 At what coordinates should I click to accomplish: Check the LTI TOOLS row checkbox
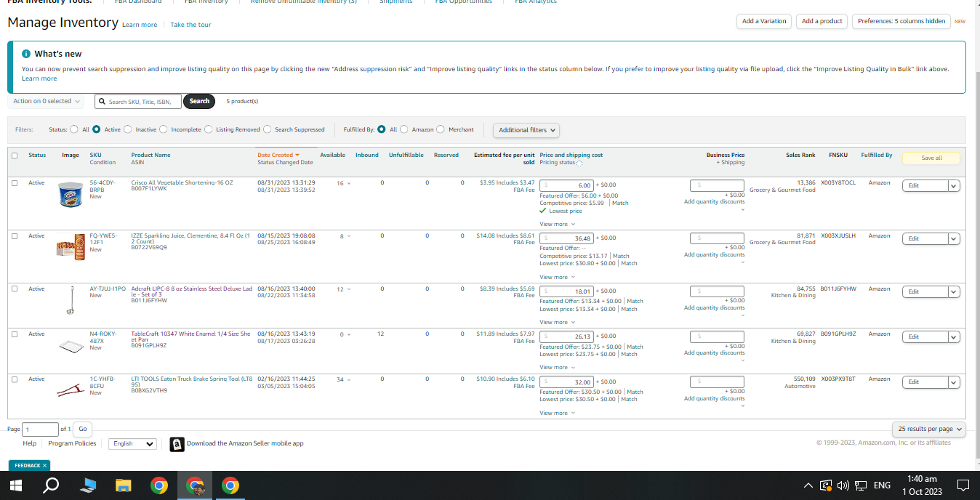[15, 379]
